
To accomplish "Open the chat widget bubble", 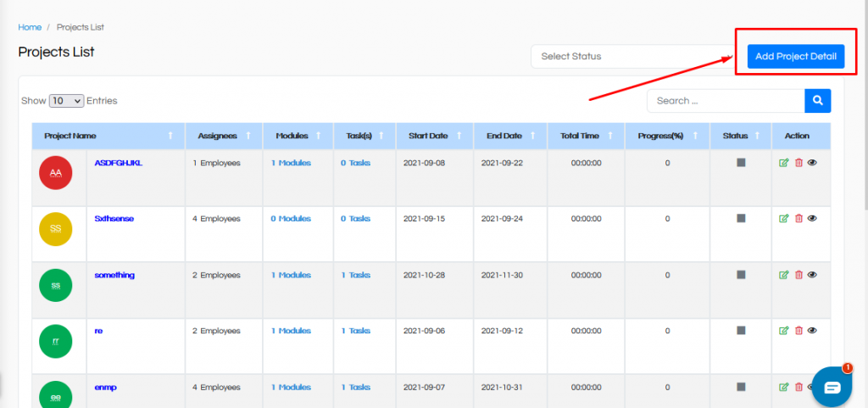I will tap(832, 387).
